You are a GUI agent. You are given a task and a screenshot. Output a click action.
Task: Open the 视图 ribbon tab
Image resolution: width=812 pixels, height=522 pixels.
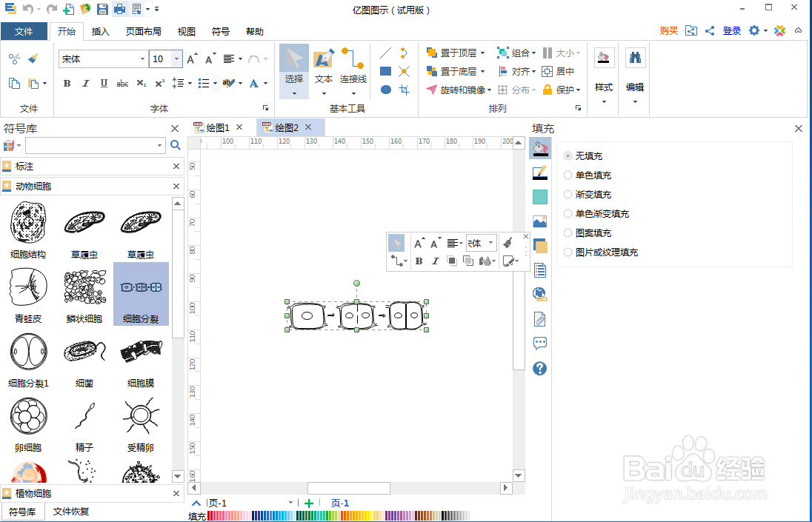186,31
